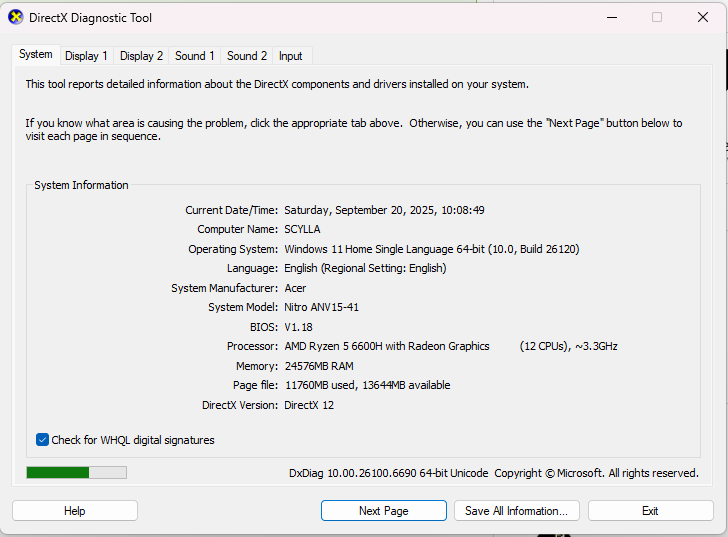Click the Next Page button
The image size is (728, 537).
click(x=384, y=511)
